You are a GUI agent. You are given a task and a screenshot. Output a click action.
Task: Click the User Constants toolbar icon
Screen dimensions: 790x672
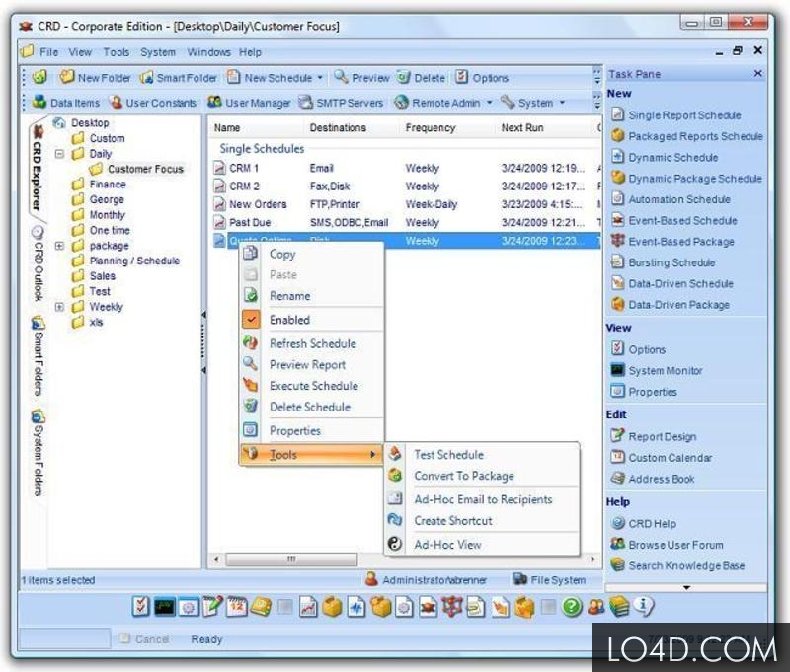tap(117, 103)
